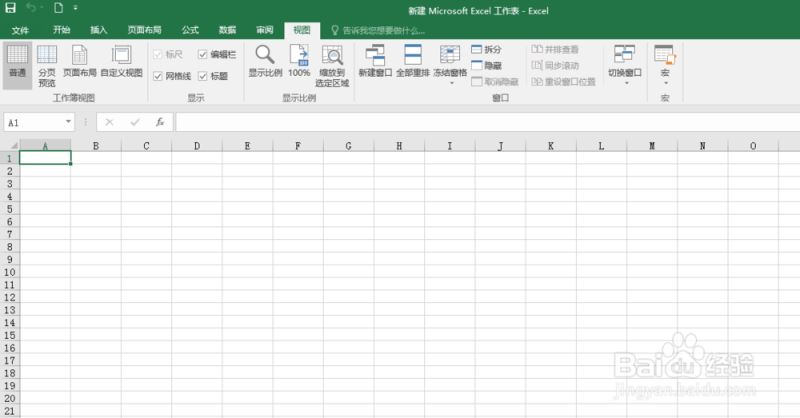The width and height of the screenshot is (800, 418).
Task: Click the insert function fx icon
Action: pyautogui.click(x=159, y=122)
